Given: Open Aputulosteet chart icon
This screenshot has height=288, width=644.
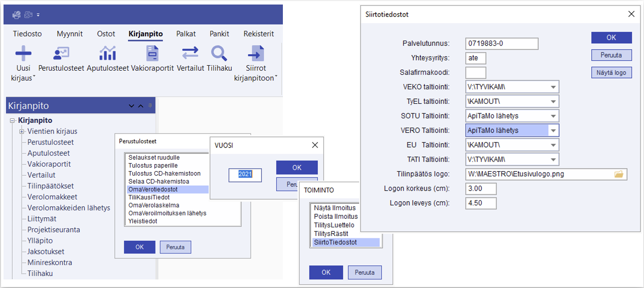Looking at the screenshot, I should point(107,53).
